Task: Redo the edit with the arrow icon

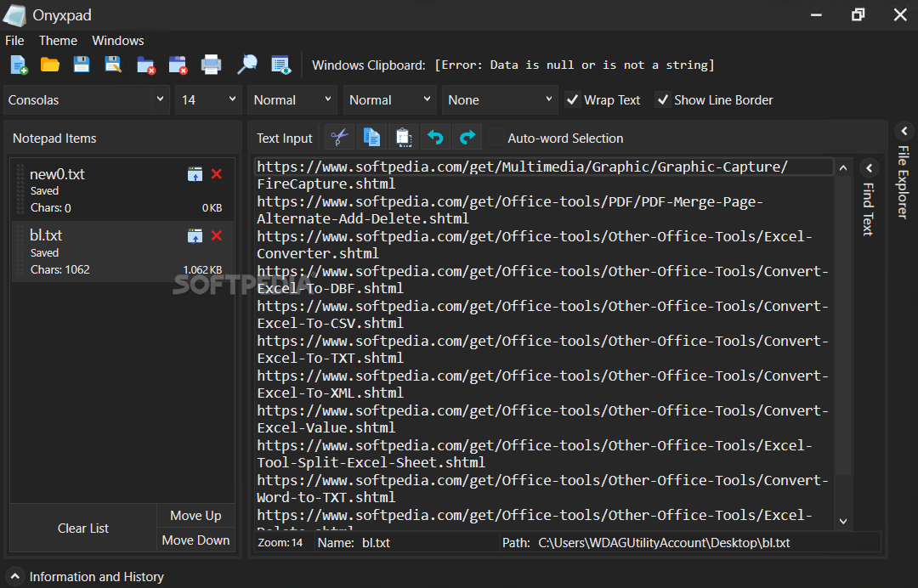Action: [x=467, y=138]
